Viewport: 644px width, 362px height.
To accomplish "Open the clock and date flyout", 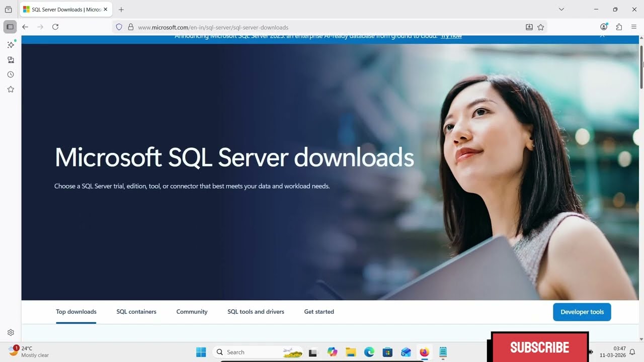I will click(612, 351).
